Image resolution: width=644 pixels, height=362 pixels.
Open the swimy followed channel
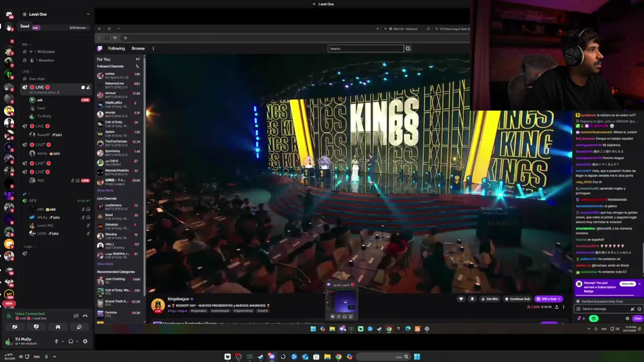coord(119,75)
